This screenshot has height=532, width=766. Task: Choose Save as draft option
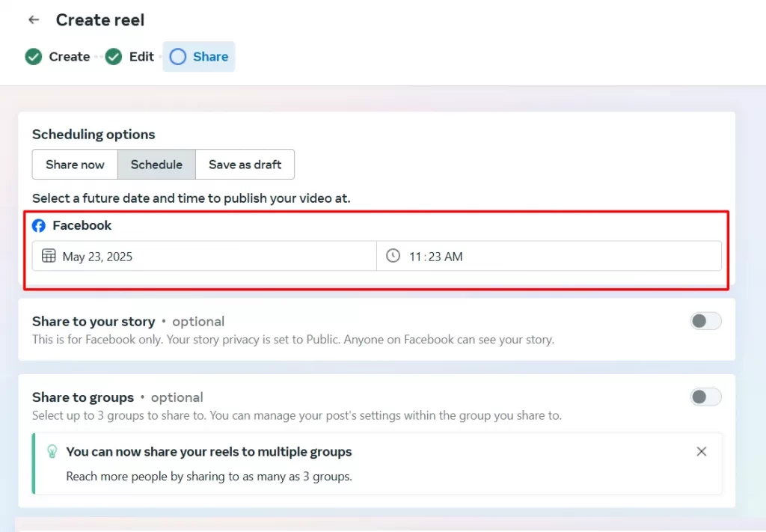coord(245,164)
